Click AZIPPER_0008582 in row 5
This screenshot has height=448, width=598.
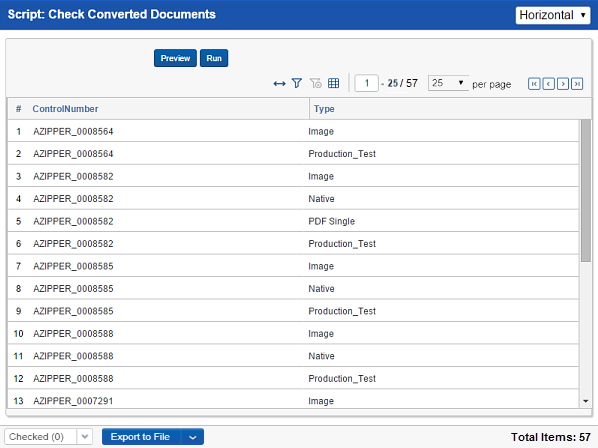click(73, 221)
